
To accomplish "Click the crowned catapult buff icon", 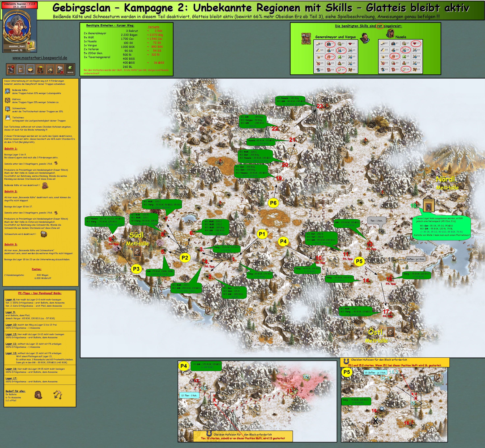I will coord(40,69).
